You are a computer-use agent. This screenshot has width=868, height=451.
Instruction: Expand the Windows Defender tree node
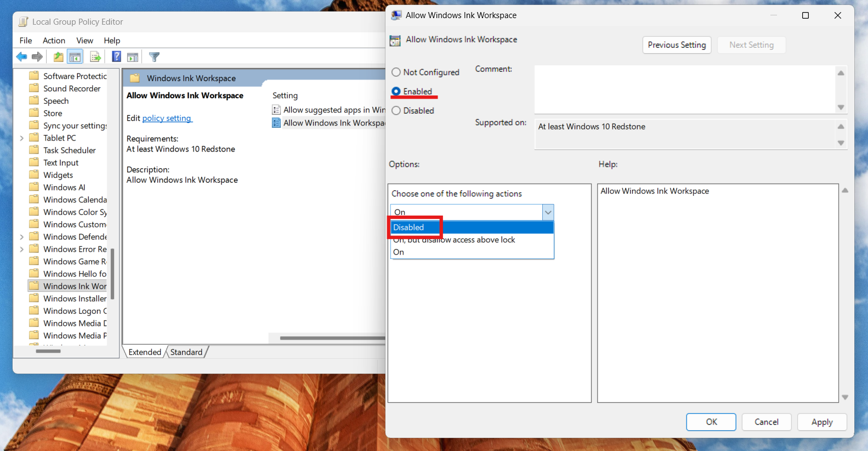pos(22,237)
